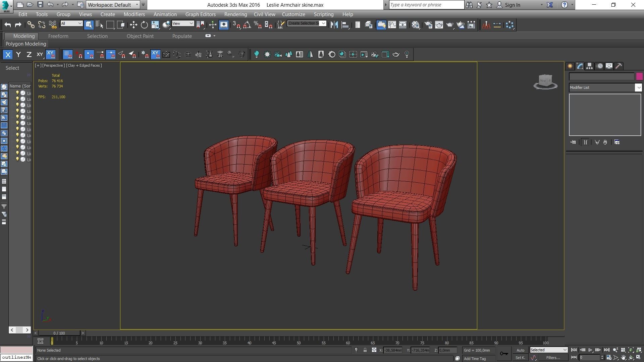Open the Utilities command panel tab
644x362 pixels.
[619, 66]
